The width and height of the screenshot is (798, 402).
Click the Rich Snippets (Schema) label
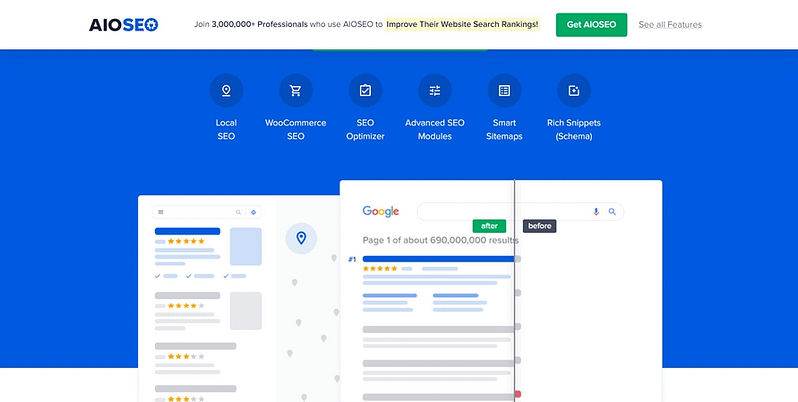point(574,129)
